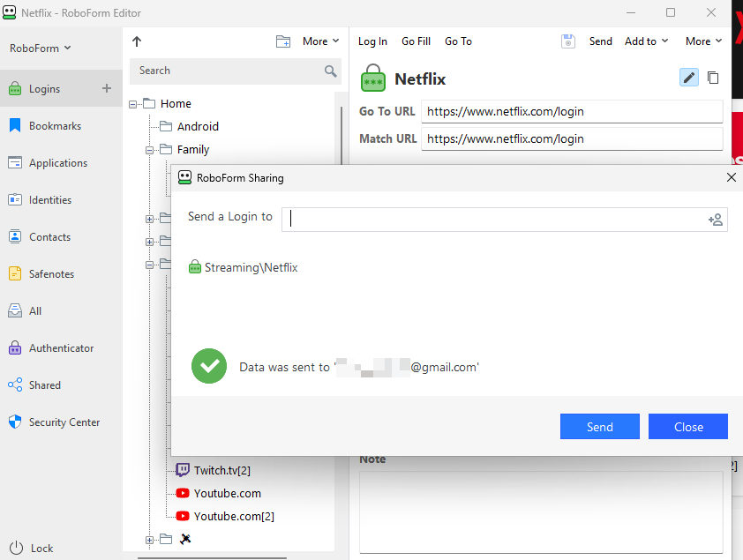Viewport: 743px width, 560px height.
Task: Click the search magnifier icon
Action: pos(330,71)
